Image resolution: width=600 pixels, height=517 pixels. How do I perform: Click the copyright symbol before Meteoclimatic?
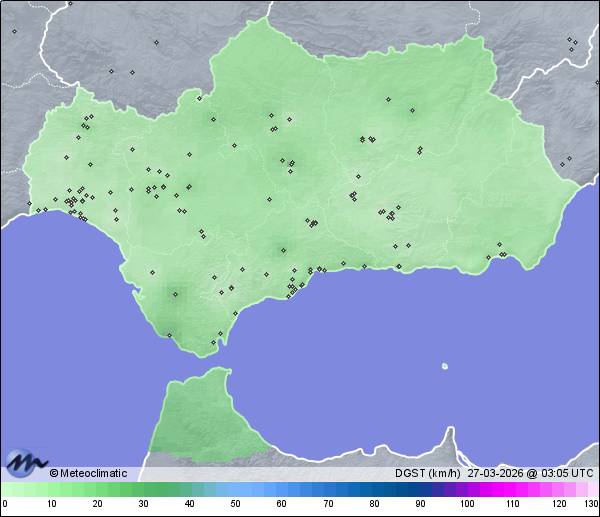pyautogui.click(x=54, y=473)
